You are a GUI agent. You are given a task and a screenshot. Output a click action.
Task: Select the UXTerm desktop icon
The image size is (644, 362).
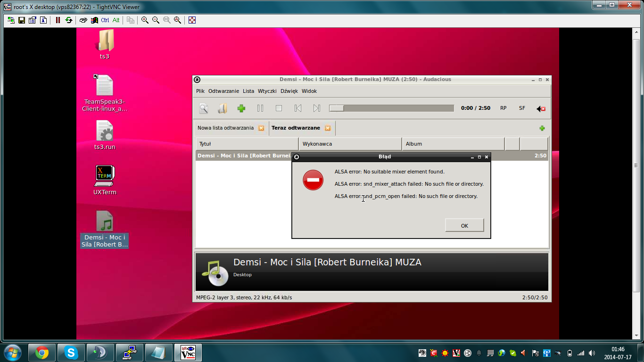click(x=105, y=180)
